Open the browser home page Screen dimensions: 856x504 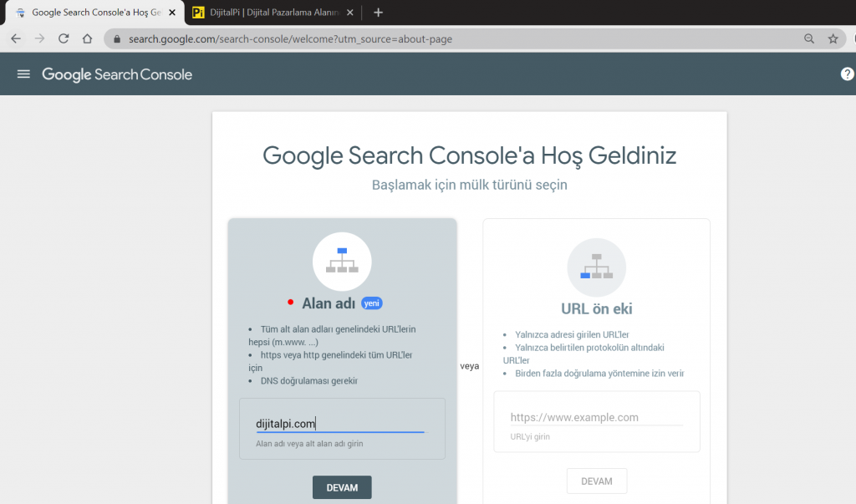87,38
